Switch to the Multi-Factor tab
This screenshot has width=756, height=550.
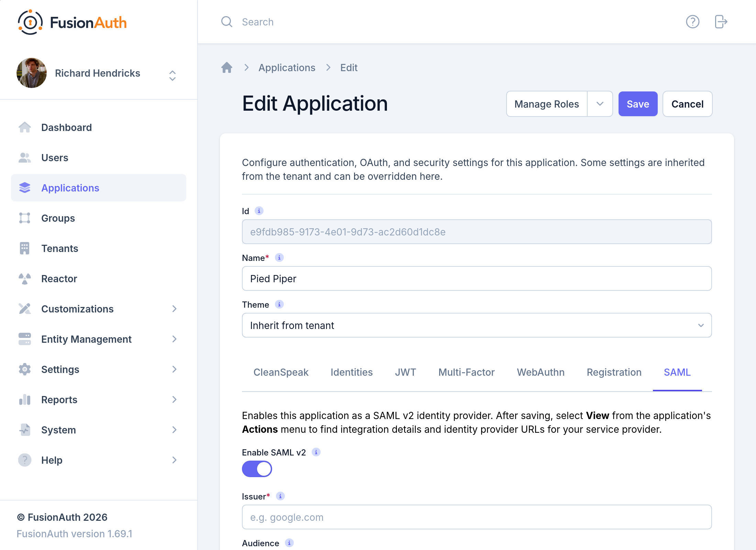[x=467, y=372]
